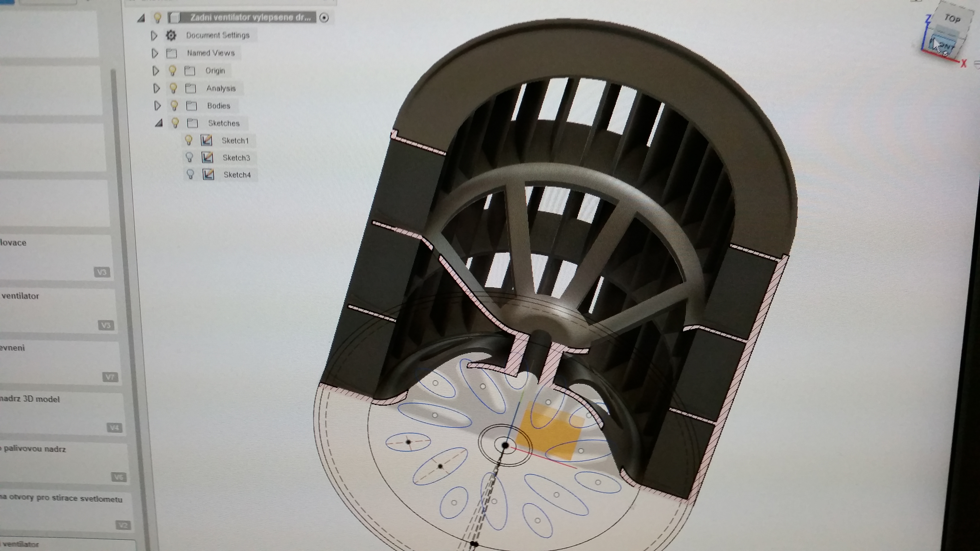Activate the root component radio button
This screenshot has height=551, width=980.
point(324,18)
